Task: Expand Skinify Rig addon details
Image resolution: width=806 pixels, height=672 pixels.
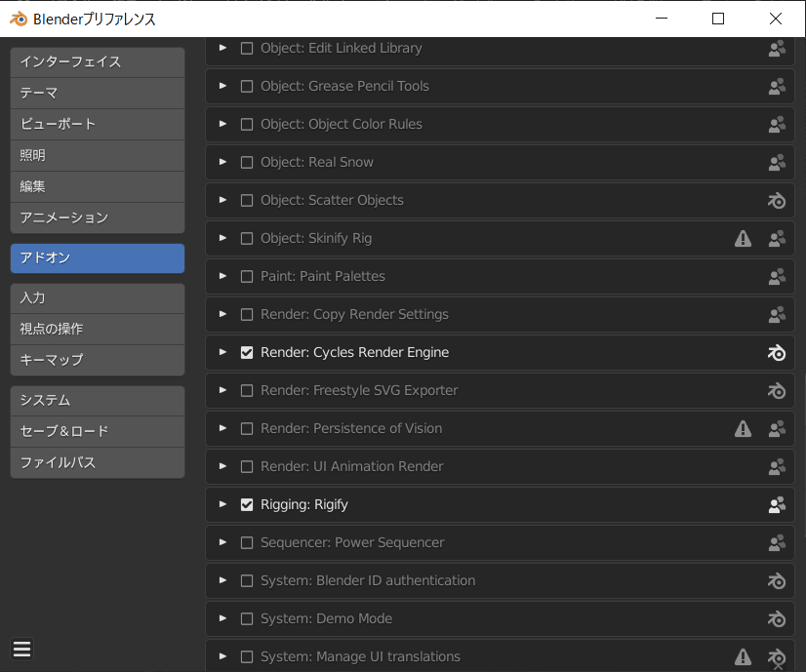Action: (x=222, y=238)
